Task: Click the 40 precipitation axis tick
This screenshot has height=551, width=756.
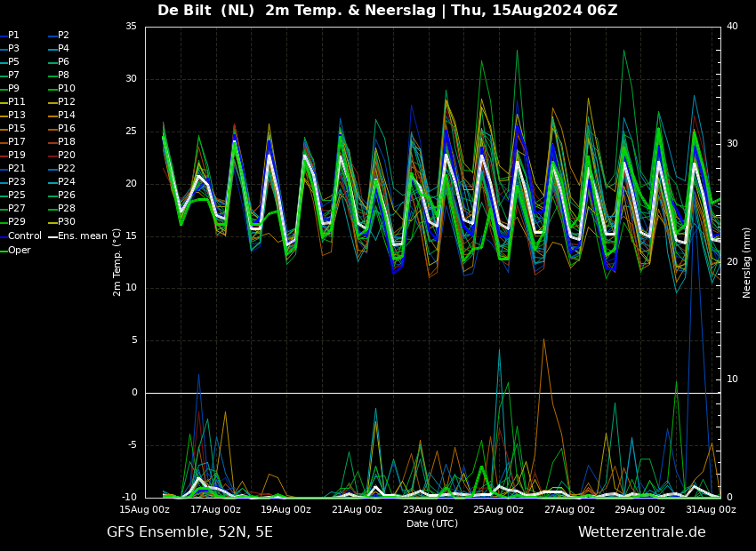Action: pyautogui.click(x=732, y=27)
